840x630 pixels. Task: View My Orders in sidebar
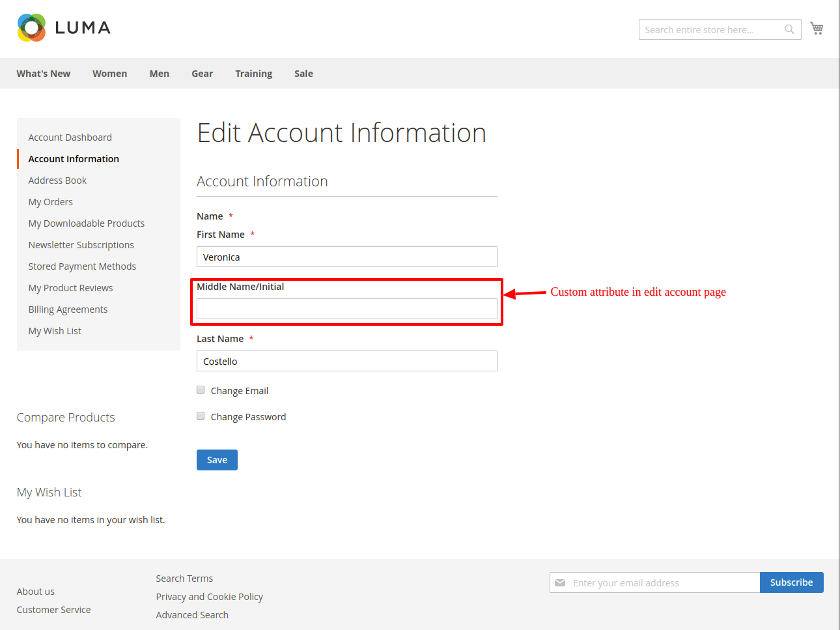[51, 202]
